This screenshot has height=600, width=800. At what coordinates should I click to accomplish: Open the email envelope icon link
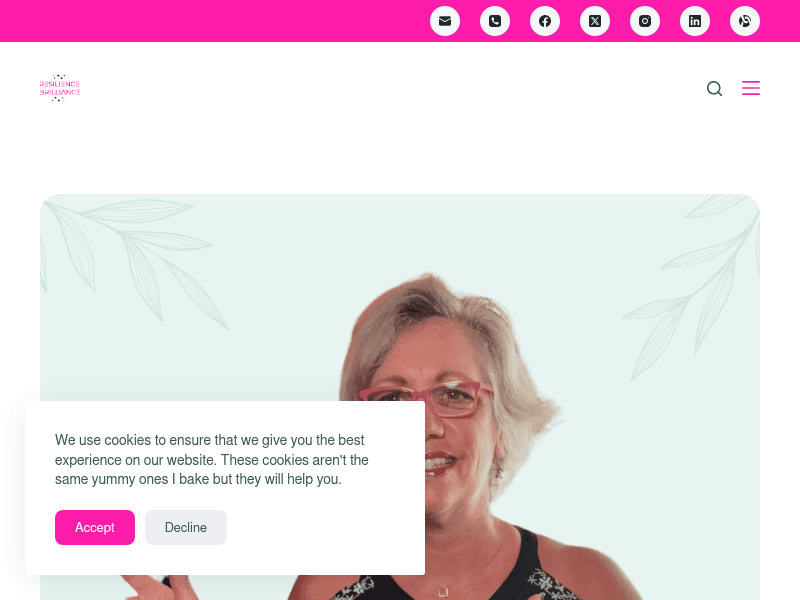[x=445, y=21]
